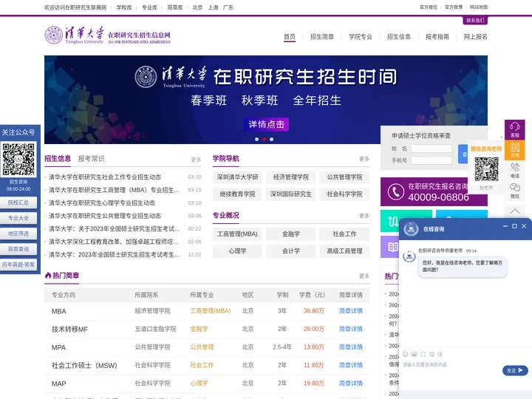Screen dimensions: 532x399
Task: Click 官方微信 link at top right
Action: [429, 7]
